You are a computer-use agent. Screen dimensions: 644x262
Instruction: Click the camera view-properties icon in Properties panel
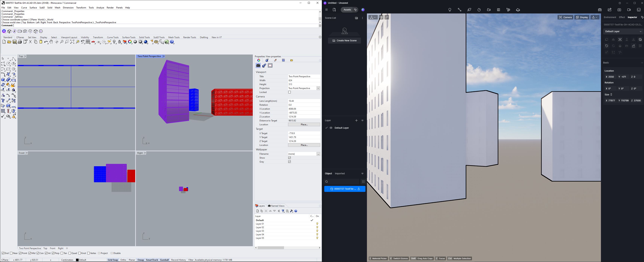point(258,65)
